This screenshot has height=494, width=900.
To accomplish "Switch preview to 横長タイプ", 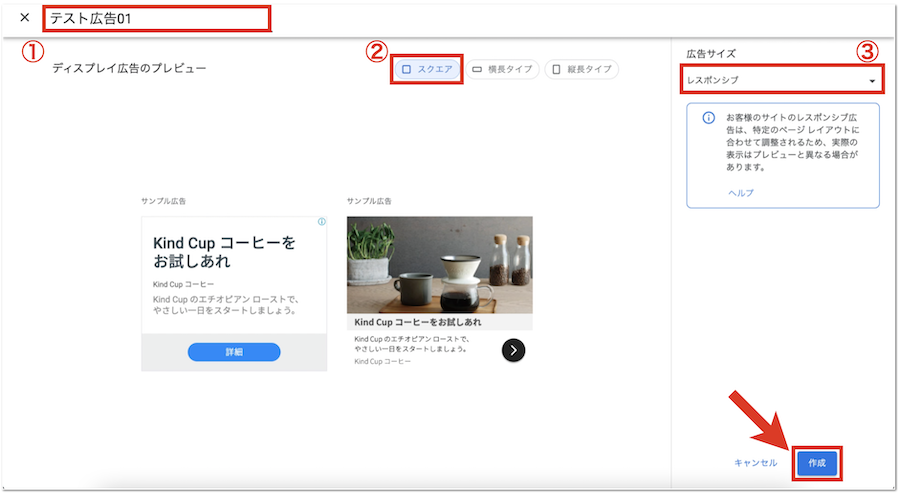I will [x=505, y=69].
